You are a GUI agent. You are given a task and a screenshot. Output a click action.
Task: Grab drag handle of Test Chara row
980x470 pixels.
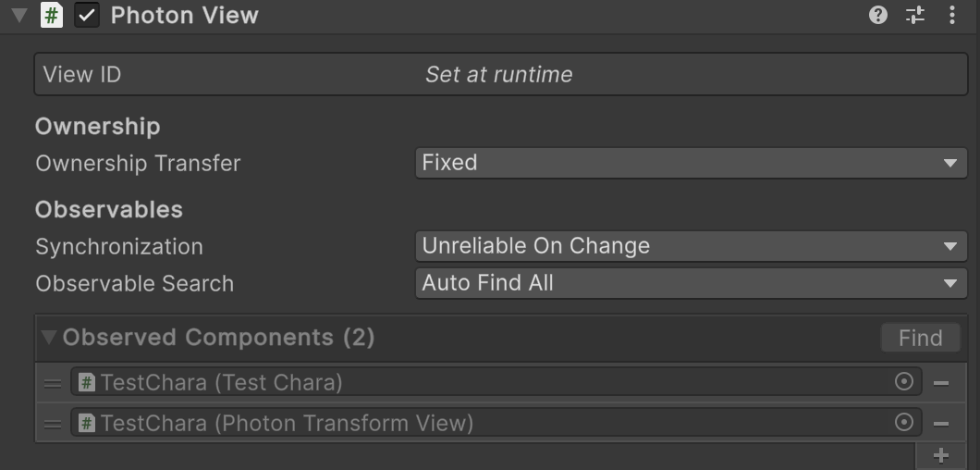click(x=53, y=383)
